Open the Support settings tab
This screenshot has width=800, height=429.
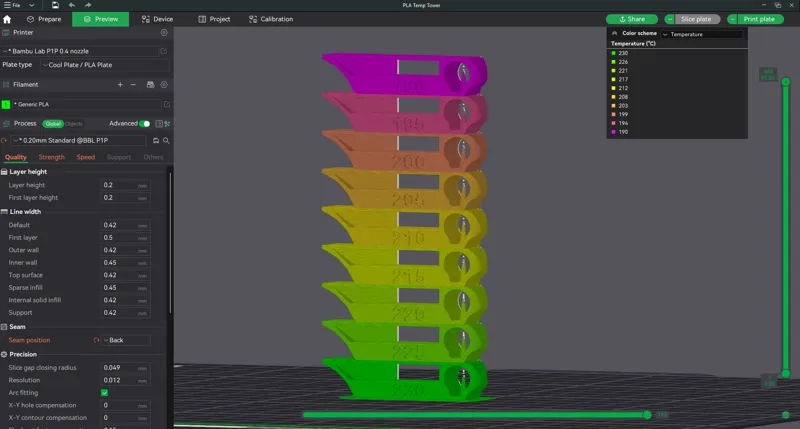point(119,157)
